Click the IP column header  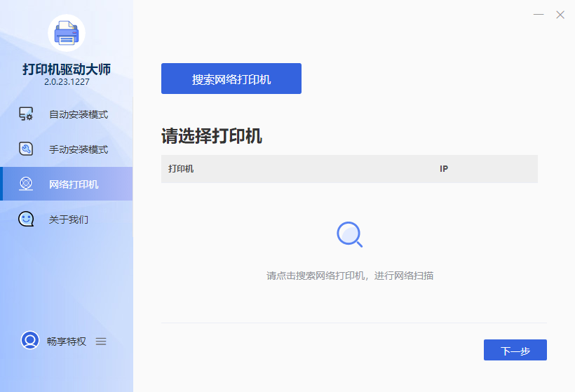(444, 169)
